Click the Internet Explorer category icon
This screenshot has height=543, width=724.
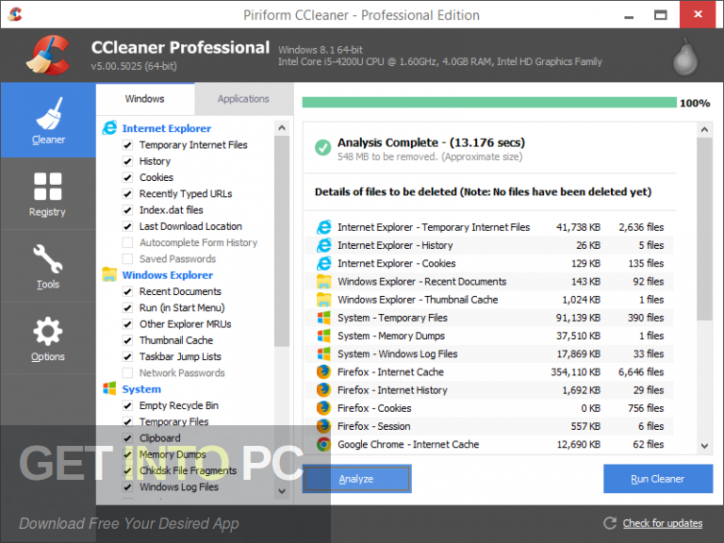coord(109,128)
